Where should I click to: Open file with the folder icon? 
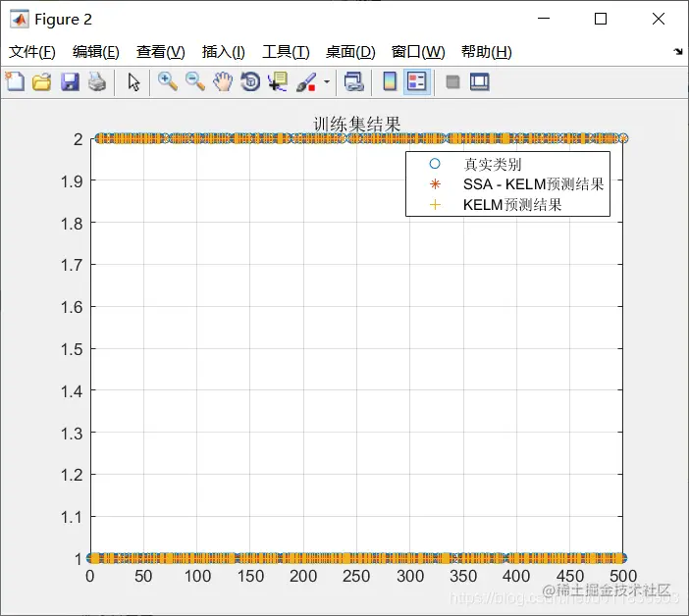click(x=42, y=82)
